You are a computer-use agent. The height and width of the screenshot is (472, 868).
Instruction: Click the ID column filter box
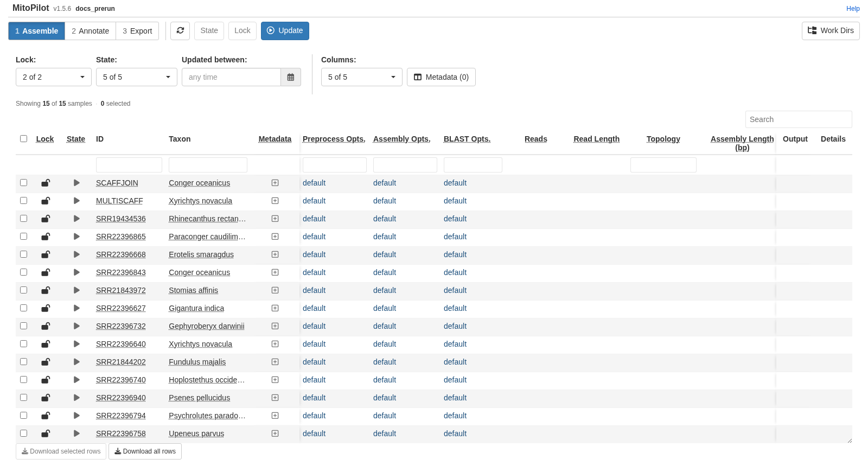(x=129, y=165)
